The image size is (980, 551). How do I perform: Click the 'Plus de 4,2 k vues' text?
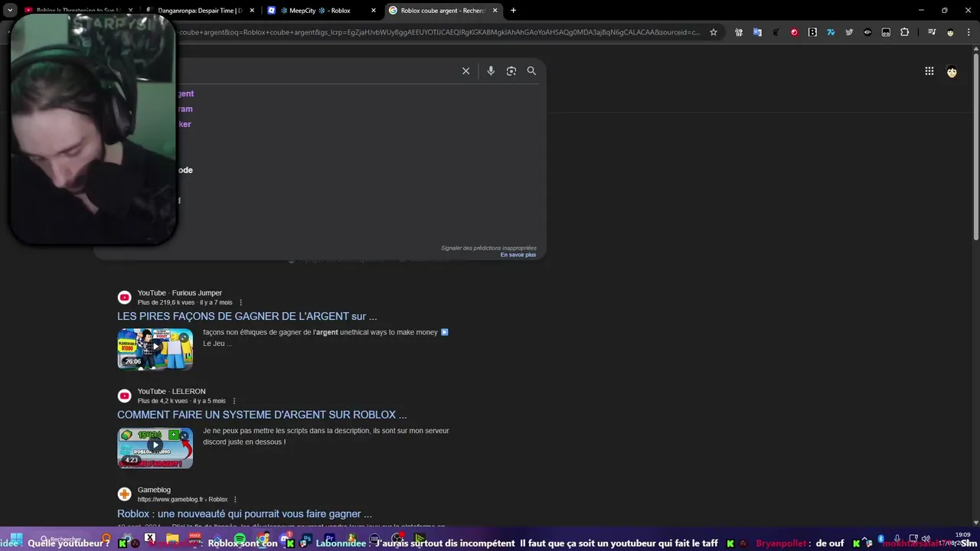point(163,401)
